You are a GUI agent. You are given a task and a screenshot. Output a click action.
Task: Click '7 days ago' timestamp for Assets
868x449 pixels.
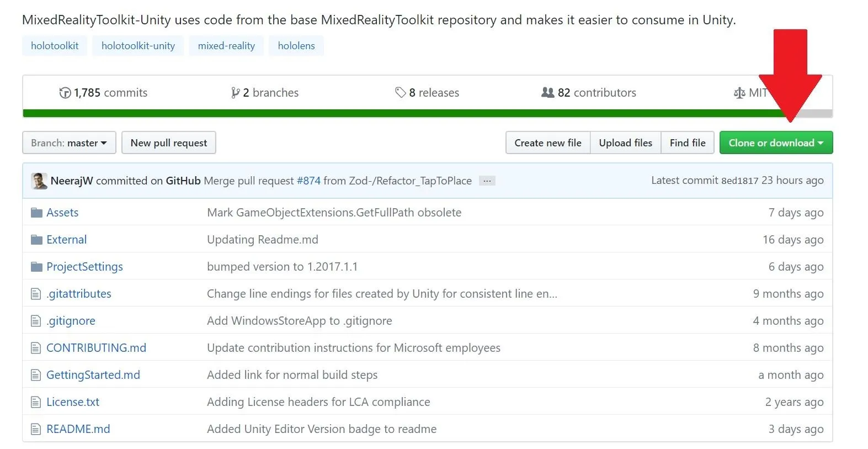796,213
